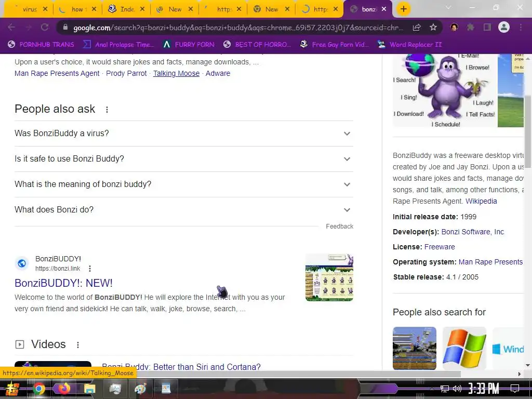The width and height of the screenshot is (532, 399).
Task: Open the Chrome three-dot menu
Action: click(x=521, y=27)
